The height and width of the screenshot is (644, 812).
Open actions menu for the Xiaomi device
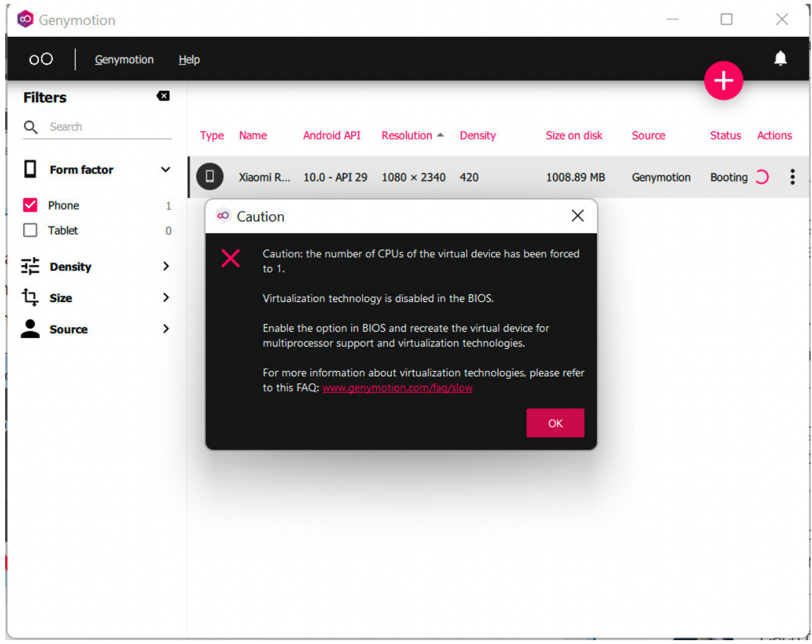(792, 177)
